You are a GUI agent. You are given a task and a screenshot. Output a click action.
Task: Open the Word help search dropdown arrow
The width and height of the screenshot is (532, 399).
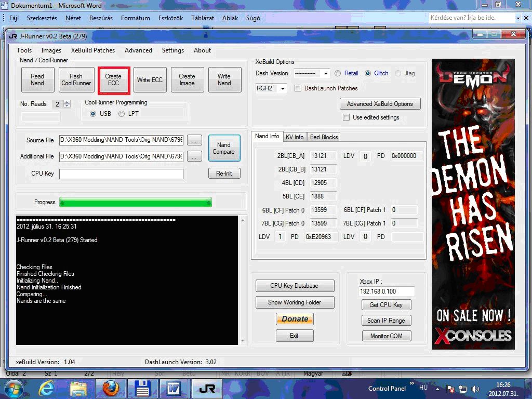(x=518, y=18)
